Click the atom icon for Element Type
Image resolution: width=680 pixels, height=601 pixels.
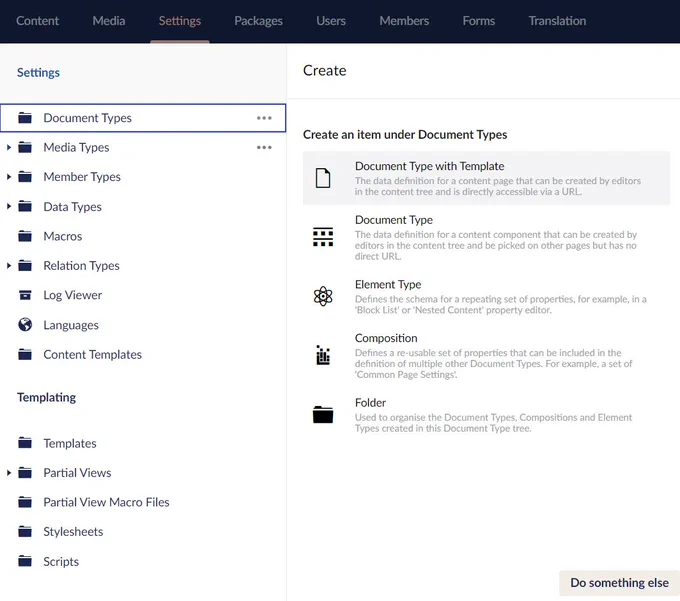pos(323,297)
